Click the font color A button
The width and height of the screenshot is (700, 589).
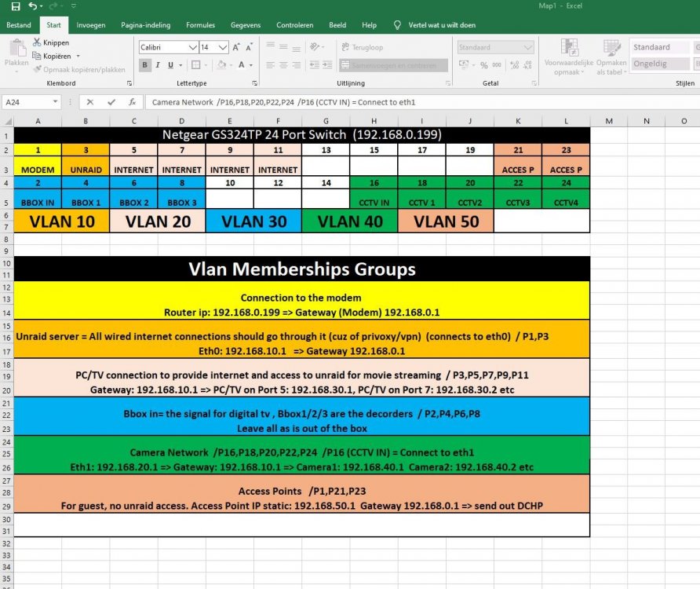click(x=242, y=65)
